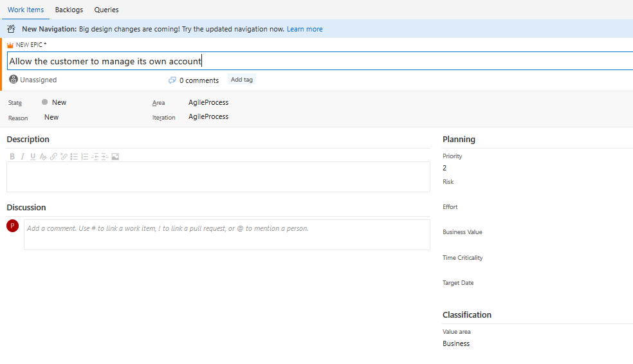
Task: Open the Iteration field set to AgileProcess
Action: [208, 117]
